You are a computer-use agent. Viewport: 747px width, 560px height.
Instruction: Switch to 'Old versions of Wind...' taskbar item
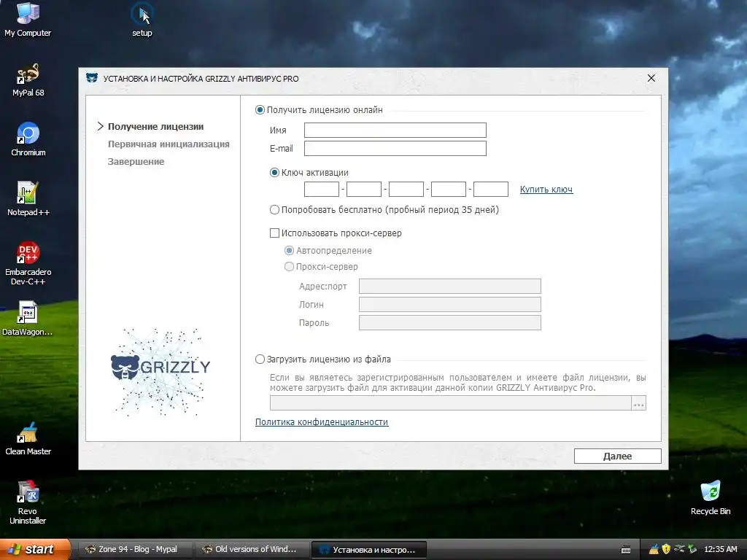point(252,550)
